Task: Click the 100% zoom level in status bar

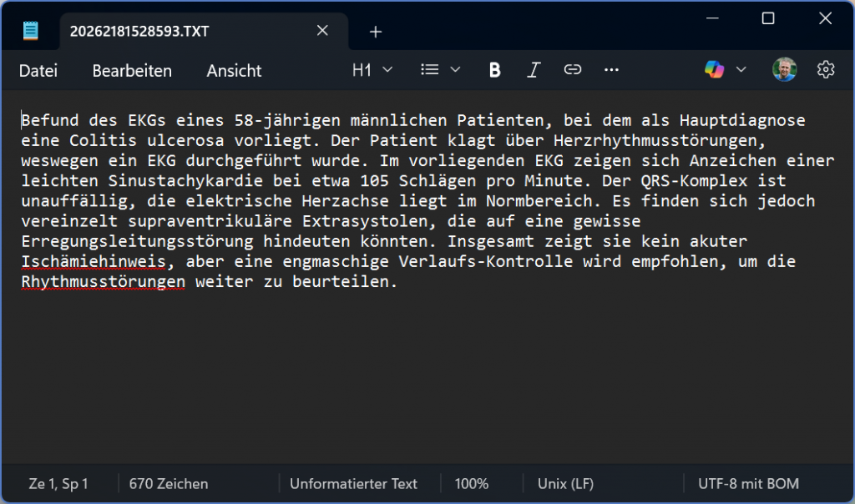Action: tap(472, 483)
